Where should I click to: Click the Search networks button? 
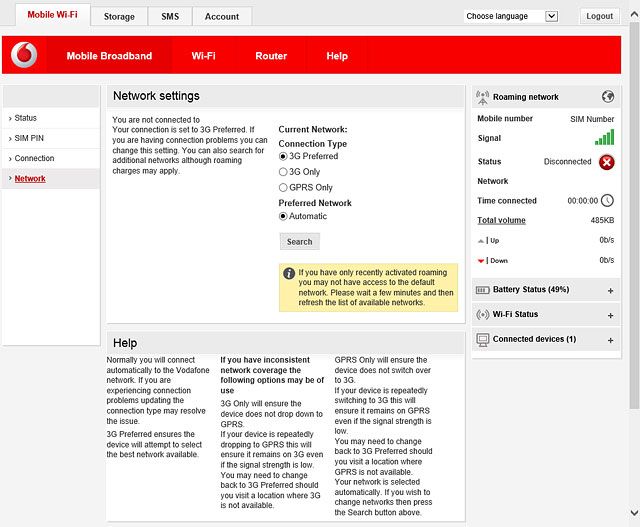click(x=300, y=242)
